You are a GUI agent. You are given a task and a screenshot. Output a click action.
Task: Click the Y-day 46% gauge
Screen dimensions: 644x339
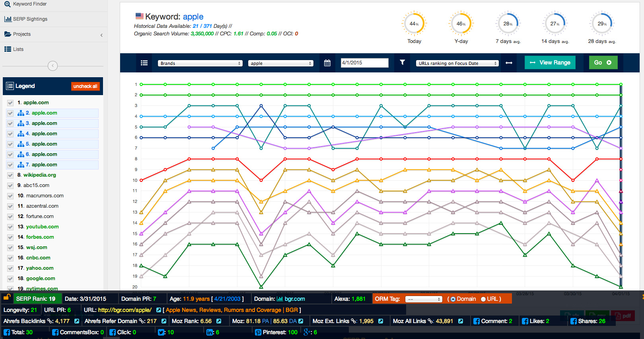[x=461, y=23]
